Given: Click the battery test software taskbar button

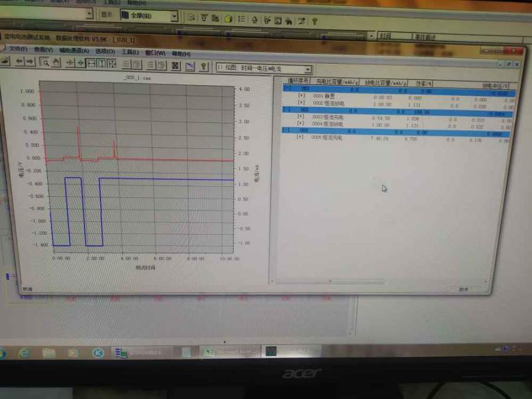Looking at the screenshot, I should click(141, 353).
